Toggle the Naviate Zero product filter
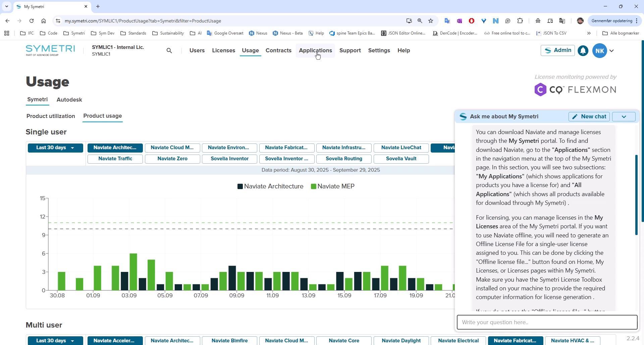Image resolution: width=644 pixels, height=345 pixels. 172,159
